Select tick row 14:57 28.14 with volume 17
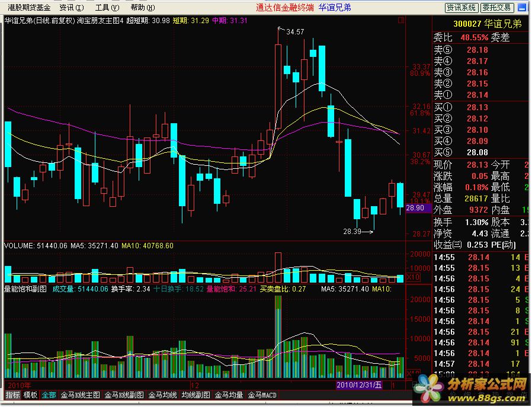 [x=482, y=364]
